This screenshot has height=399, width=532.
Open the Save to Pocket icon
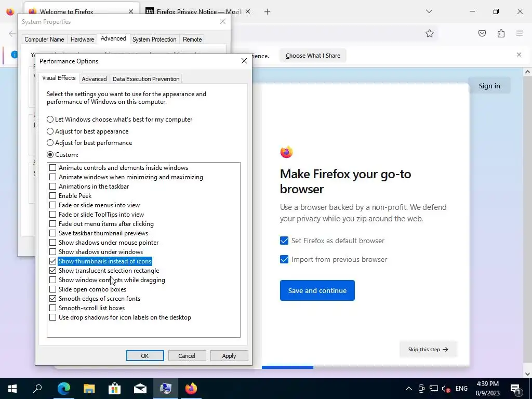point(482,33)
